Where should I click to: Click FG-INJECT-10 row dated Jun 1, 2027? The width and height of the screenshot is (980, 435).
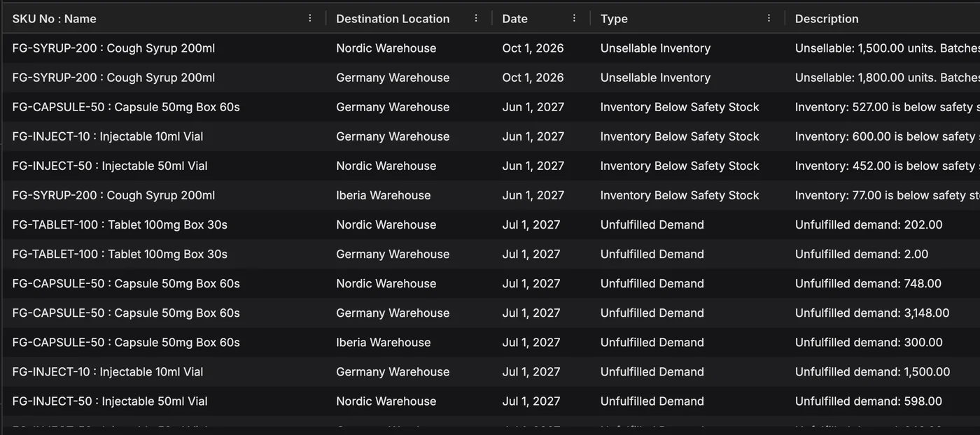tap(490, 136)
